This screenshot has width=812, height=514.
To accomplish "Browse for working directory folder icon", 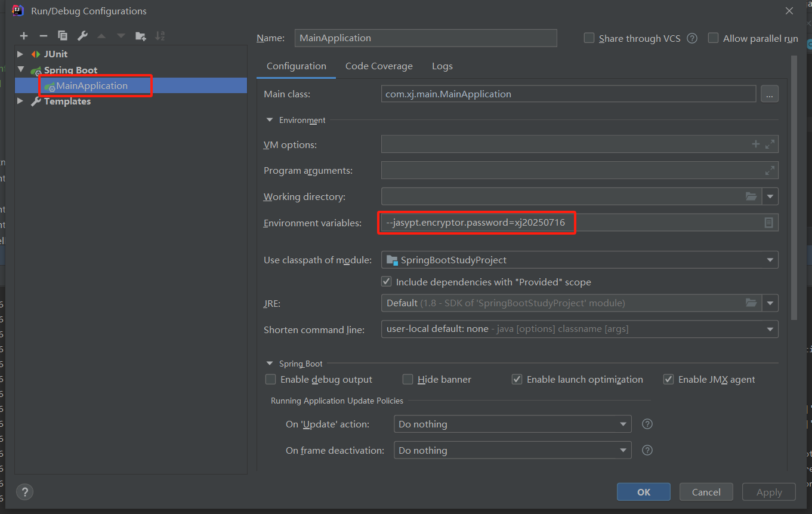I will coord(751,196).
